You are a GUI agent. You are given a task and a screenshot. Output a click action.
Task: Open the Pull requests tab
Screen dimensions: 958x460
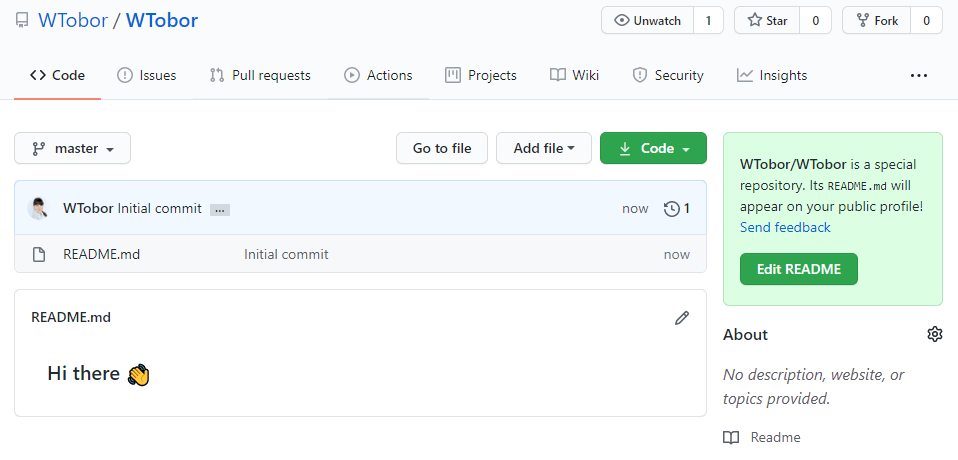260,75
